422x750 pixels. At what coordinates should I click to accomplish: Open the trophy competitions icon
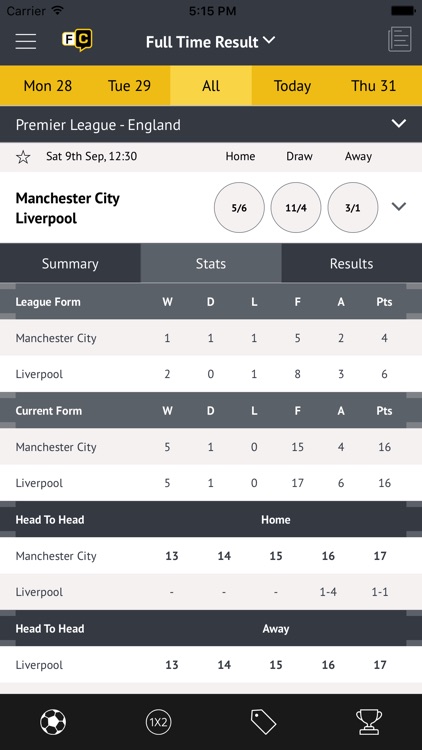[x=369, y=721]
